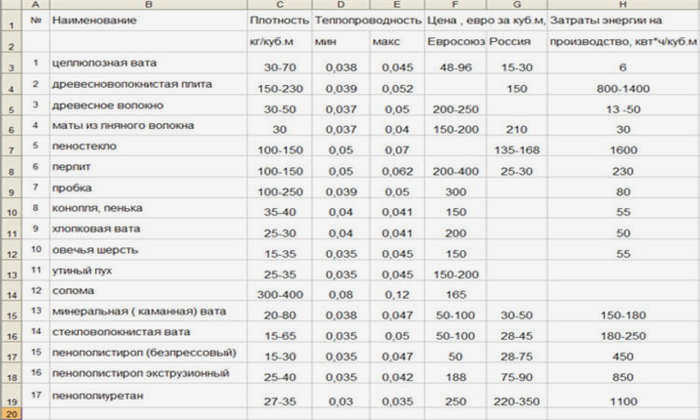Select column header C
The width and height of the screenshot is (700, 420).
(x=279, y=4)
